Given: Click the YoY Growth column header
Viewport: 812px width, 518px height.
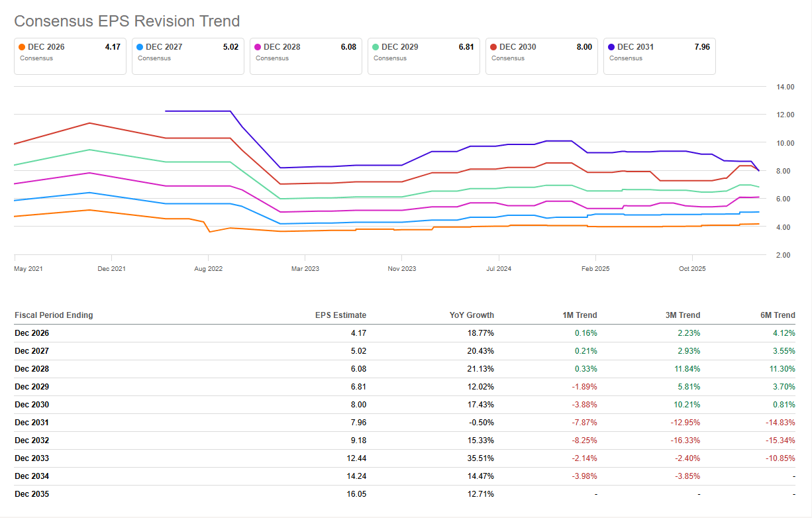Looking at the screenshot, I should pos(472,315).
